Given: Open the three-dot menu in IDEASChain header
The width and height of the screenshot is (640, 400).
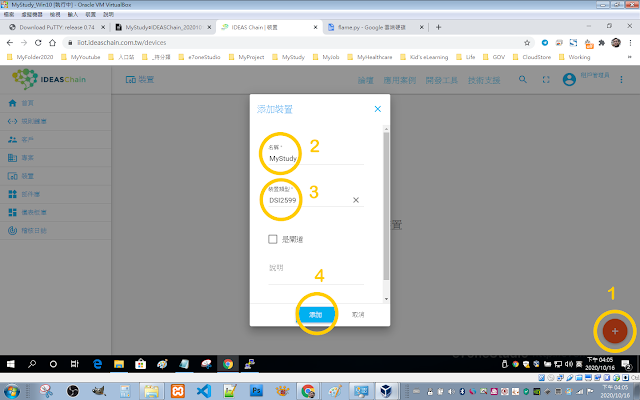Looking at the screenshot, I should 621,80.
